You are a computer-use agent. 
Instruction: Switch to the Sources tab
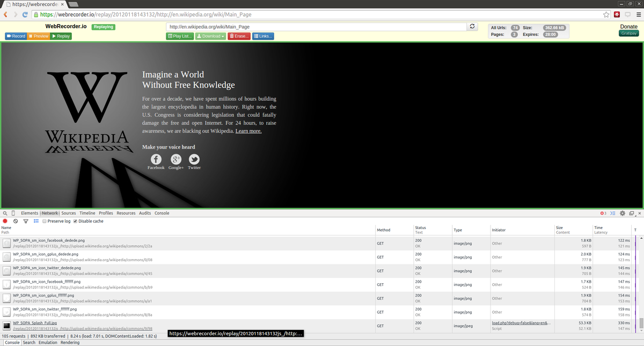(69, 213)
